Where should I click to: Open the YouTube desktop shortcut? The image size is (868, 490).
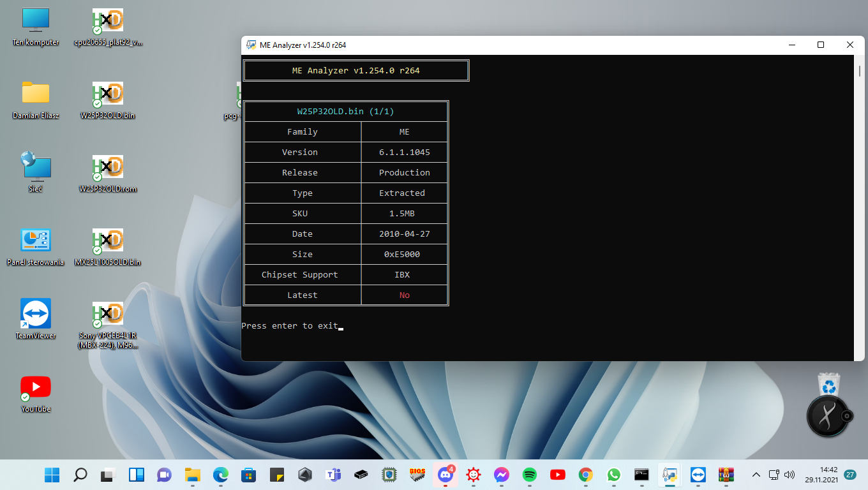pos(36,388)
